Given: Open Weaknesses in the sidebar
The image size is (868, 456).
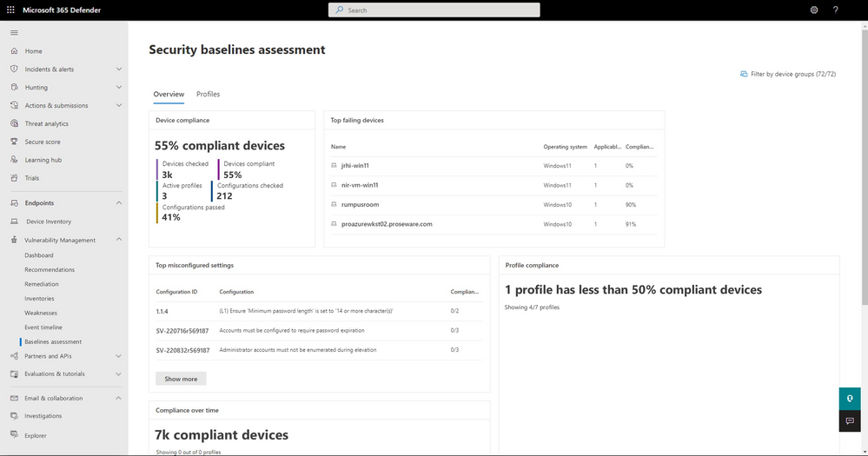Looking at the screenshot, I should pyautogui.click(x=41, y=313).
